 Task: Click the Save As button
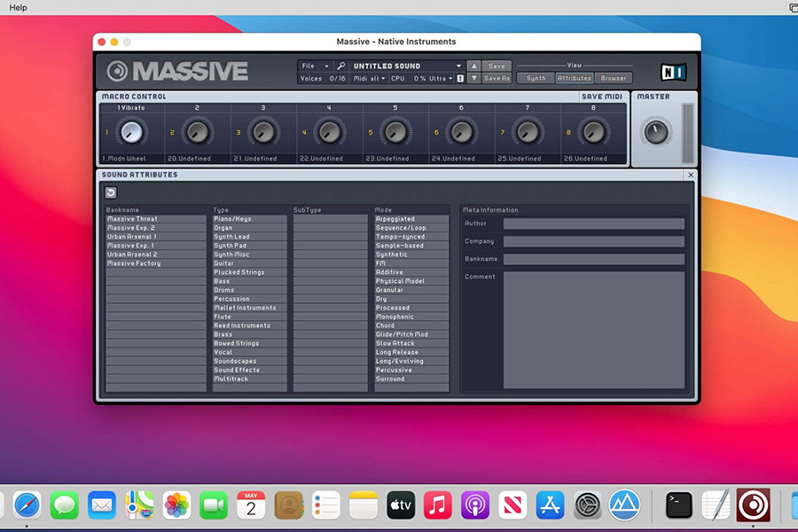click(x=495, y=78)
